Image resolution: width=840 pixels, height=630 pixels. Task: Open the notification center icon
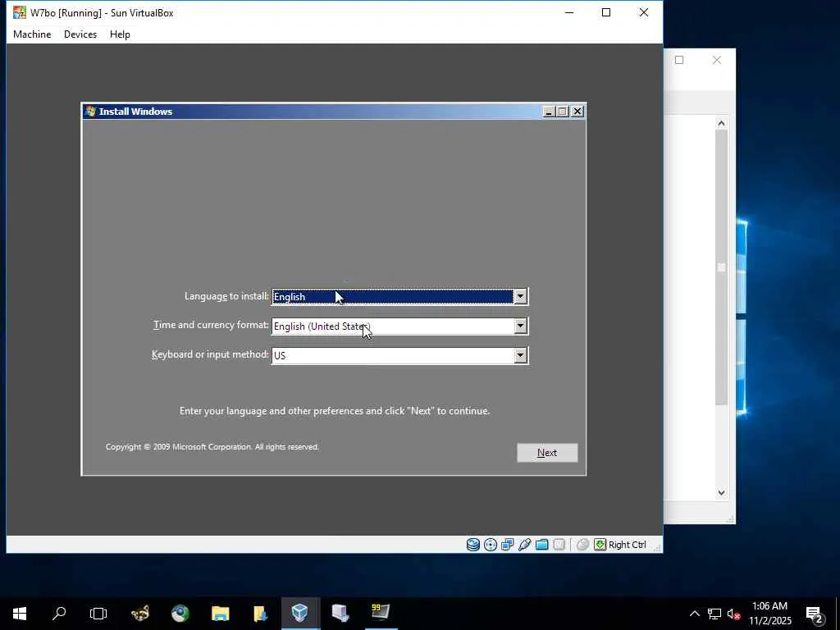814,614
